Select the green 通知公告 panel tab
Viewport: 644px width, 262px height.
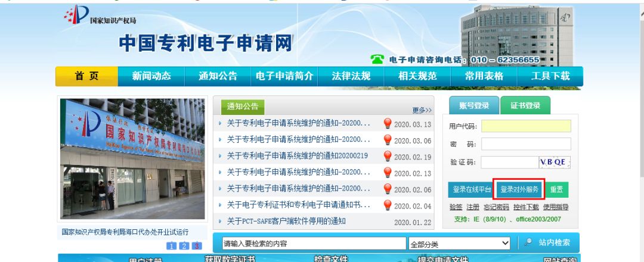point(243,107)
